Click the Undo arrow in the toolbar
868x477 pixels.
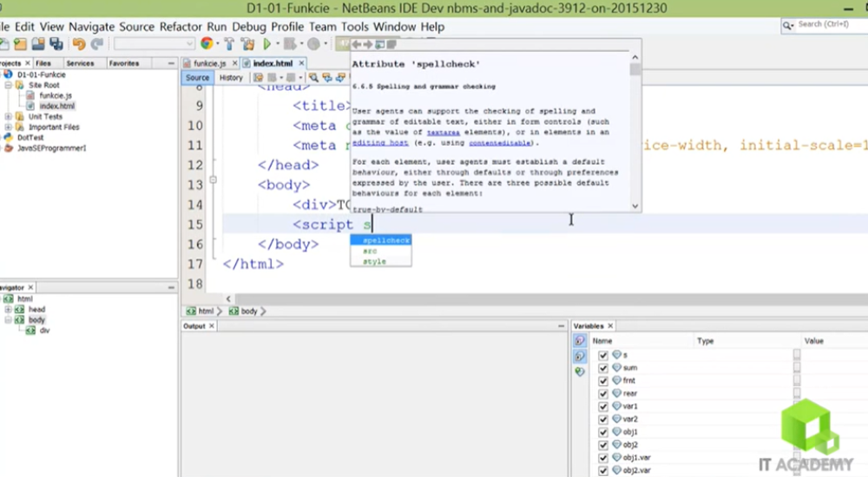[x=79, y=43]
